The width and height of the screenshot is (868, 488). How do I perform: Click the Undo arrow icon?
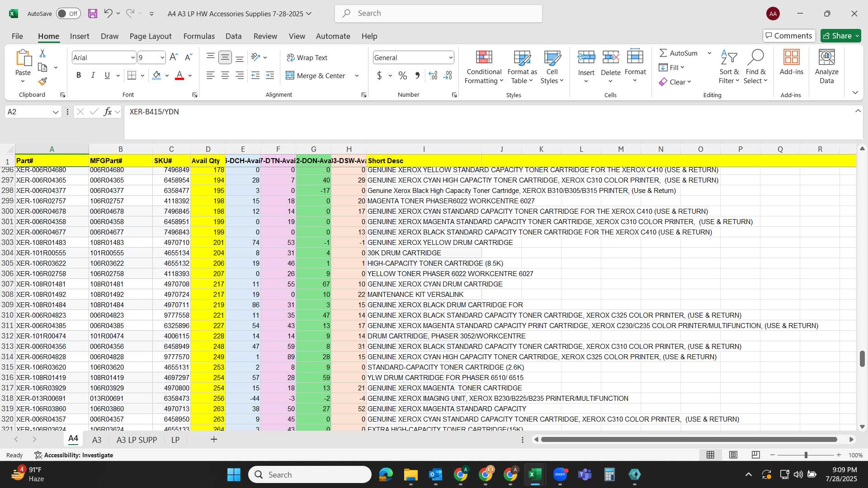tap(108, 14)
